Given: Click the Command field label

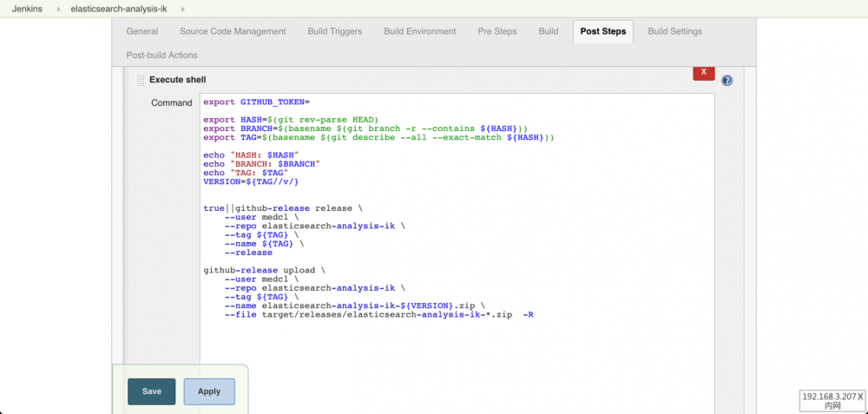Looking at the screenshot, I should point(172,103).
